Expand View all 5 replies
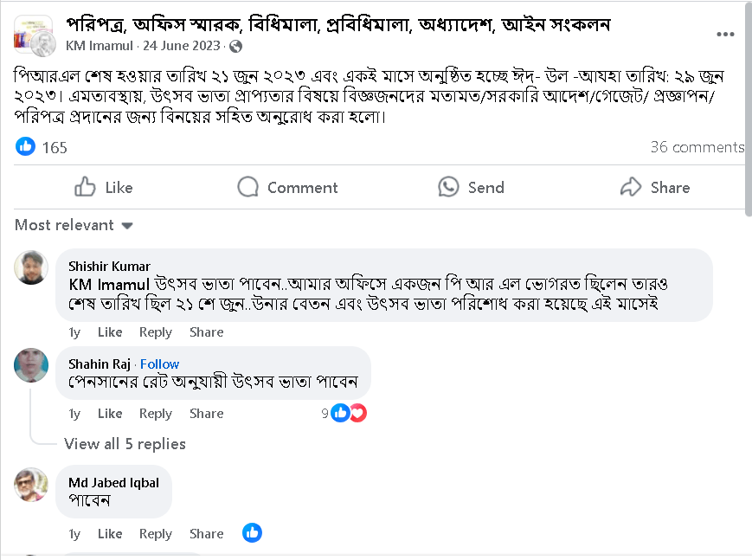The height and width of the screenshot is (560, 752). (125, 444)
